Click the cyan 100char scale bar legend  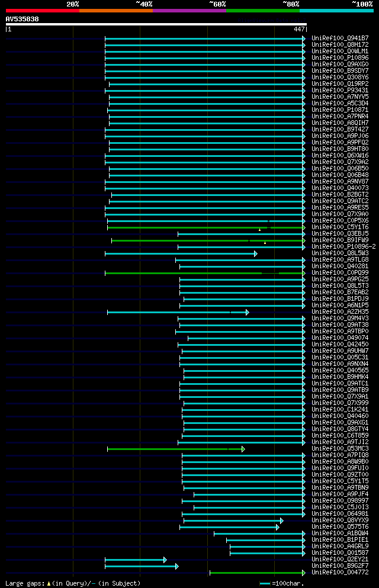click(265, 584)
